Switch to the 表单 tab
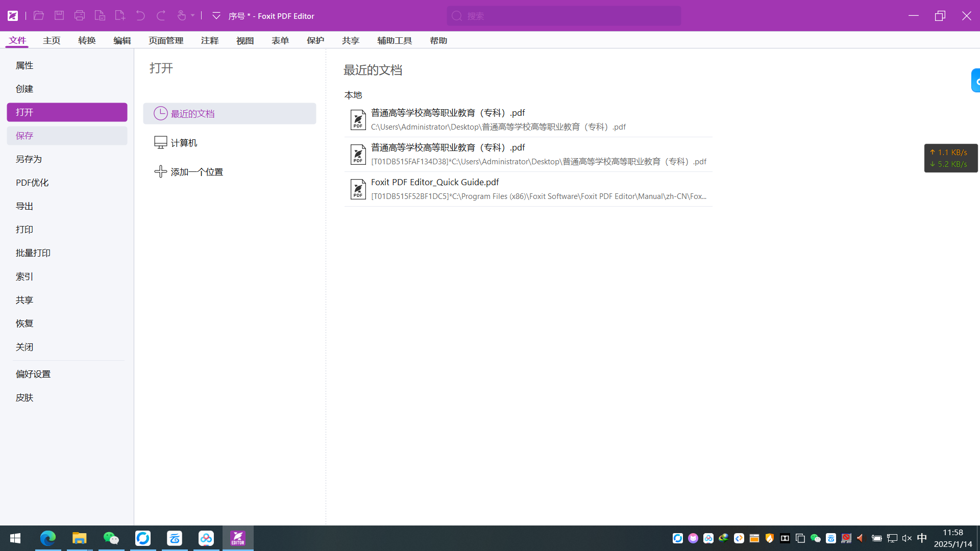This screenshot has height=551, width=980. [x=280, y=40]
